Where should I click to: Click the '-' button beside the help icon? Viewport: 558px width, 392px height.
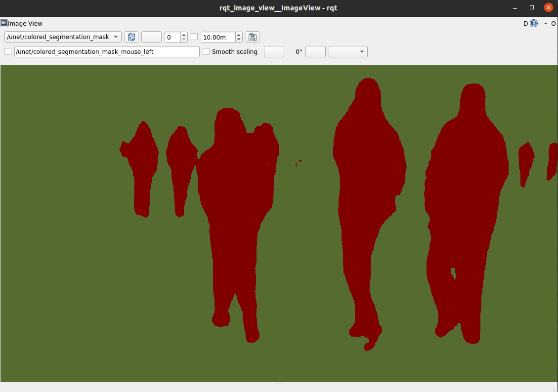pos(546,23)
